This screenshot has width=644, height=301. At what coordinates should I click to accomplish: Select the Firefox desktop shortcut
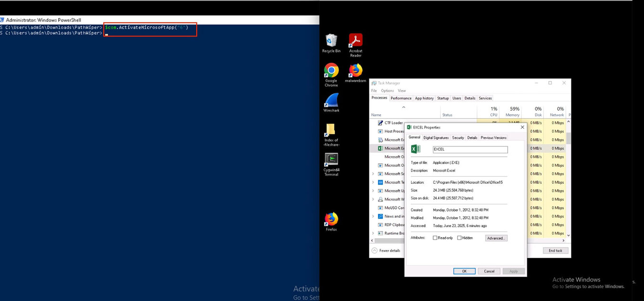point(331,219)
